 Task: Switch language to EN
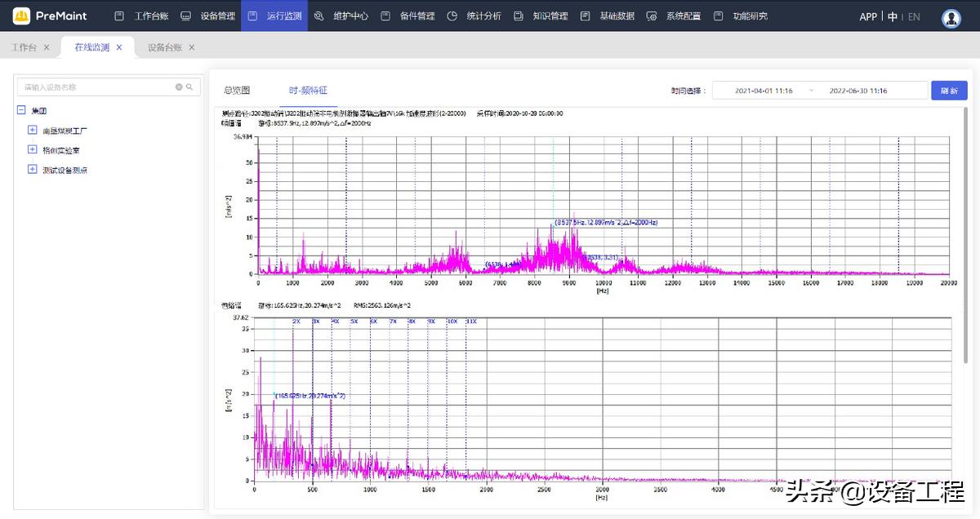click(914, 16)
